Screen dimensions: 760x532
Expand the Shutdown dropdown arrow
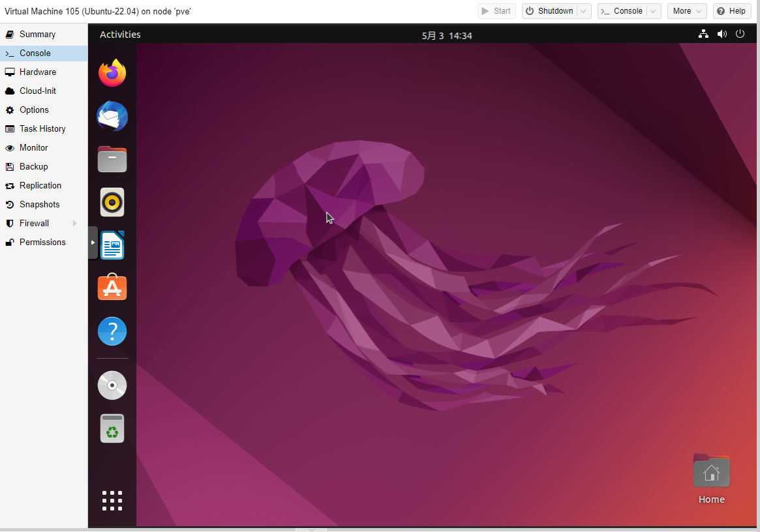(584, 11)
